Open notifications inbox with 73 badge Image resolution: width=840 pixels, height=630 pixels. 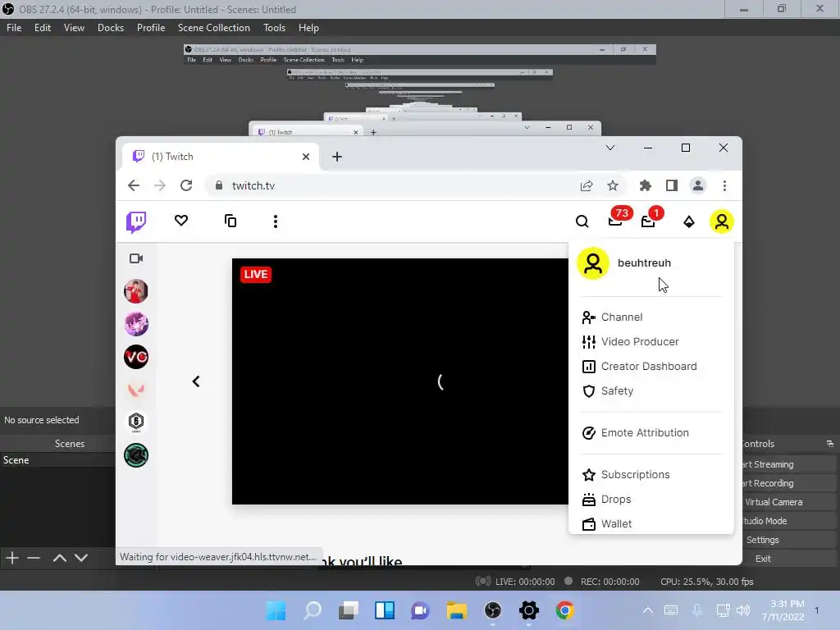pos(615,220)
